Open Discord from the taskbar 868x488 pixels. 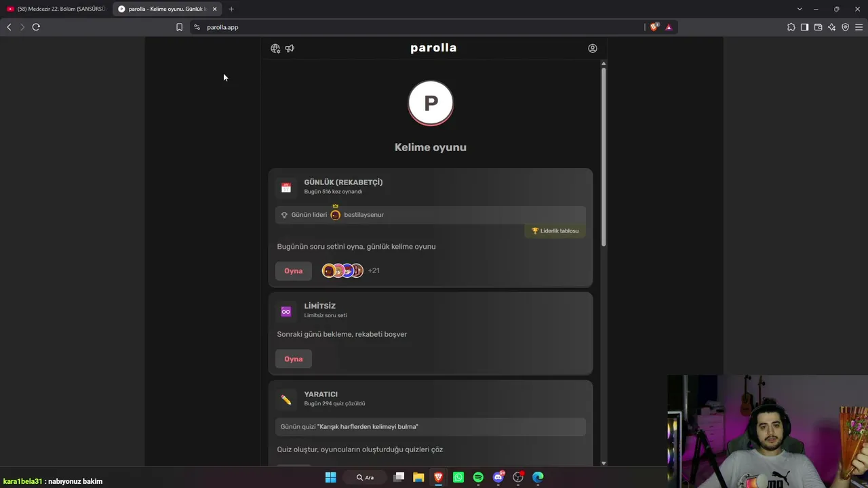click(x=498, y=477)
